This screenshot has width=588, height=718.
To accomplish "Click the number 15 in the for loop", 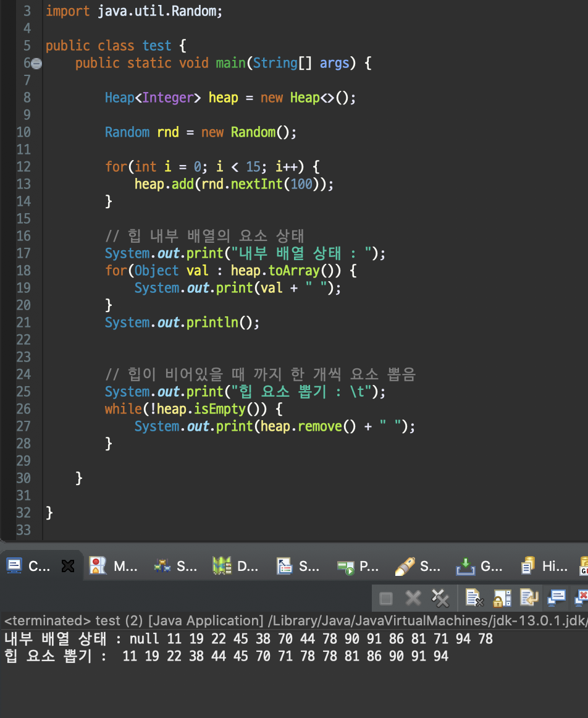I will coord(253,167).
